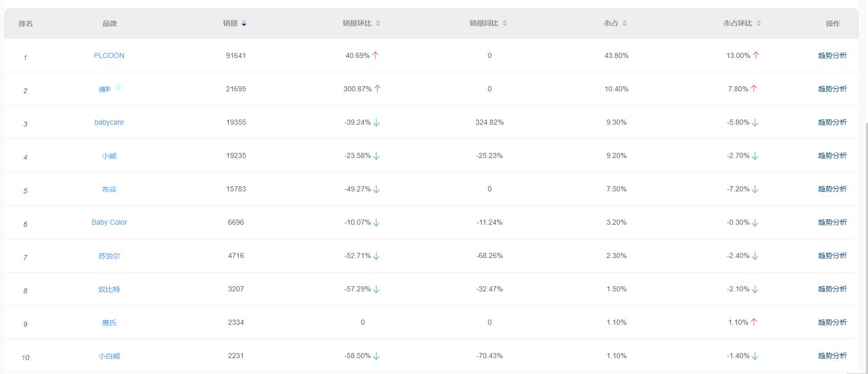Open the PLODON brand link
Screen dimensions: 868x374
pyautogui.click(x=109, y=55)
